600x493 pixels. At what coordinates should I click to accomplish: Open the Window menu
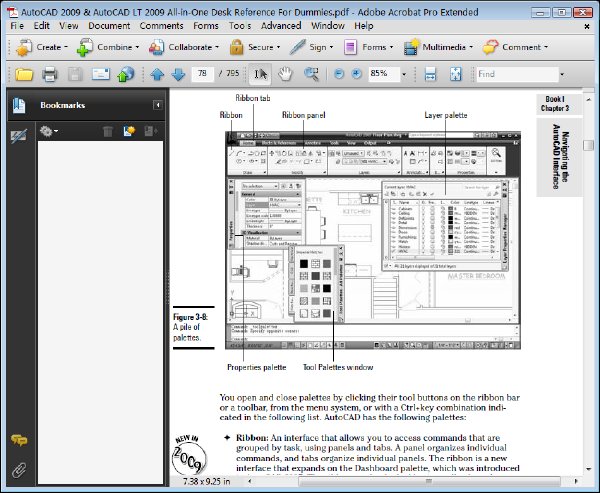coord(328,26)
